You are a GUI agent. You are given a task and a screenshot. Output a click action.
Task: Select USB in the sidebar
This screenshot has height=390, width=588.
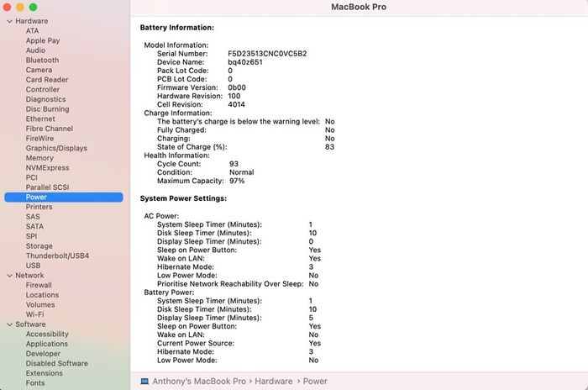coord(33,266)
